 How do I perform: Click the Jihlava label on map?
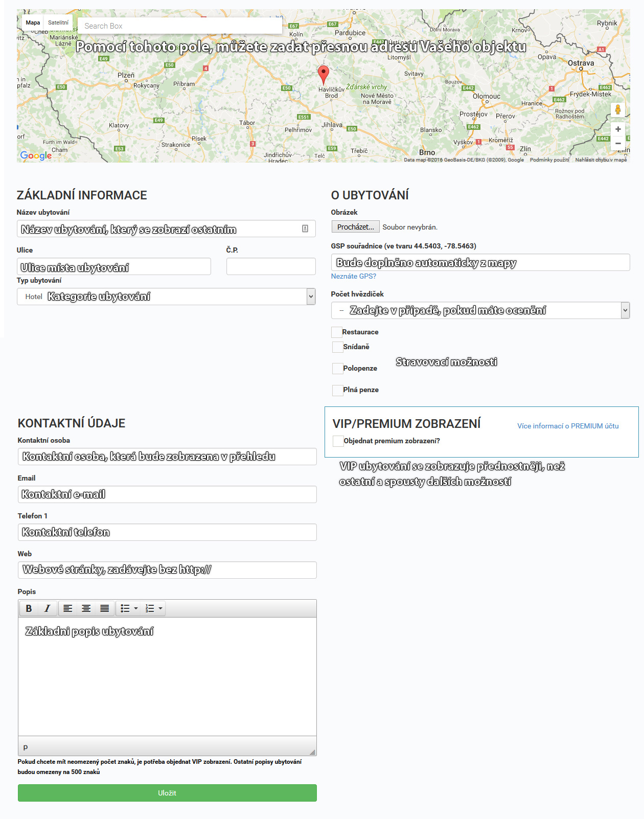pos(332,125)
